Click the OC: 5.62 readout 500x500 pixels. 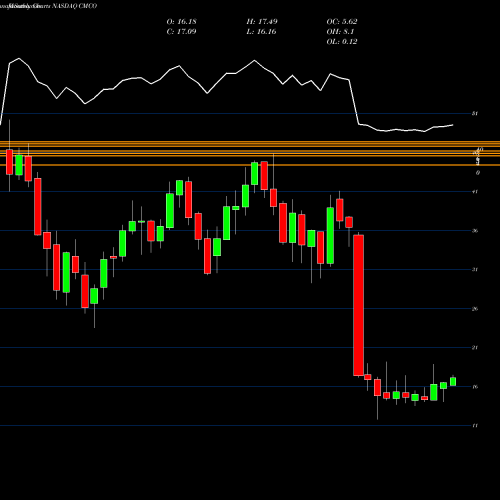coord(342,22)
